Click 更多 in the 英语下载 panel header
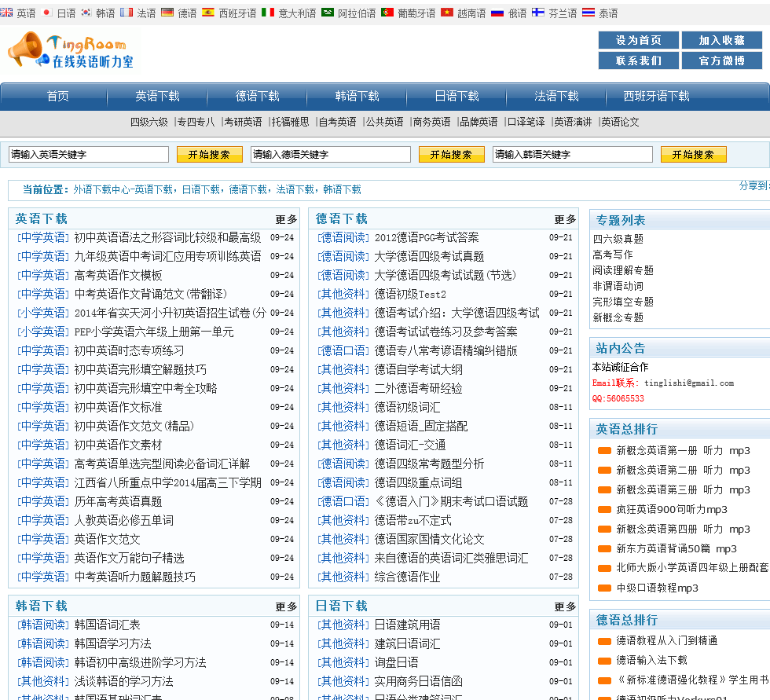 point(286,219)
